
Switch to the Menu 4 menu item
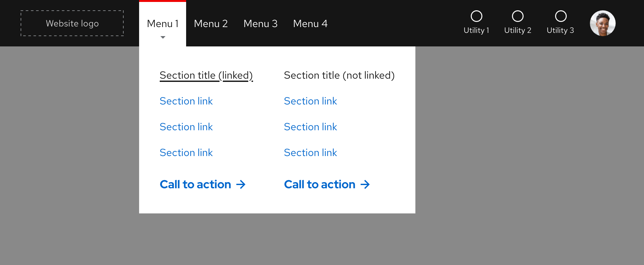pos(310,24)
